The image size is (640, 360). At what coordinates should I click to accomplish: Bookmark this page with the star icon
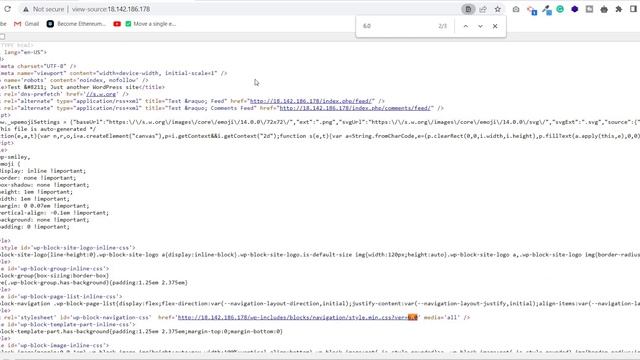[498, 9]
